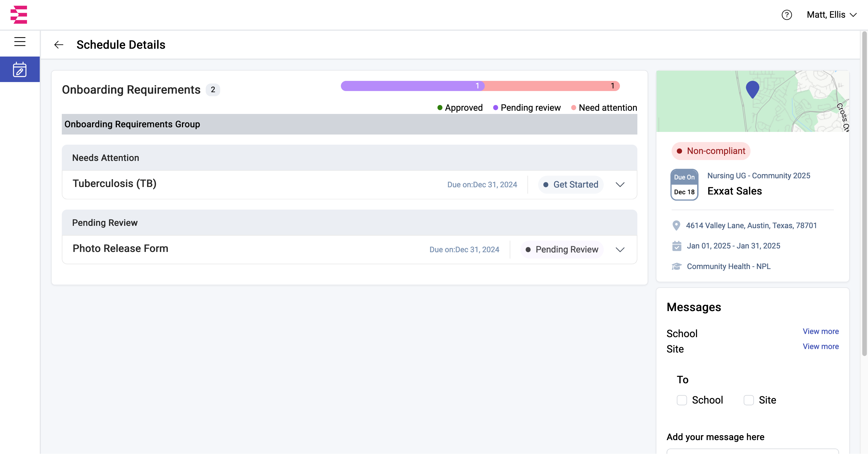The height and width of the screenshot is (454, 868).
Task: Click the Non-compliant status badge
Action: click(711, 151)
